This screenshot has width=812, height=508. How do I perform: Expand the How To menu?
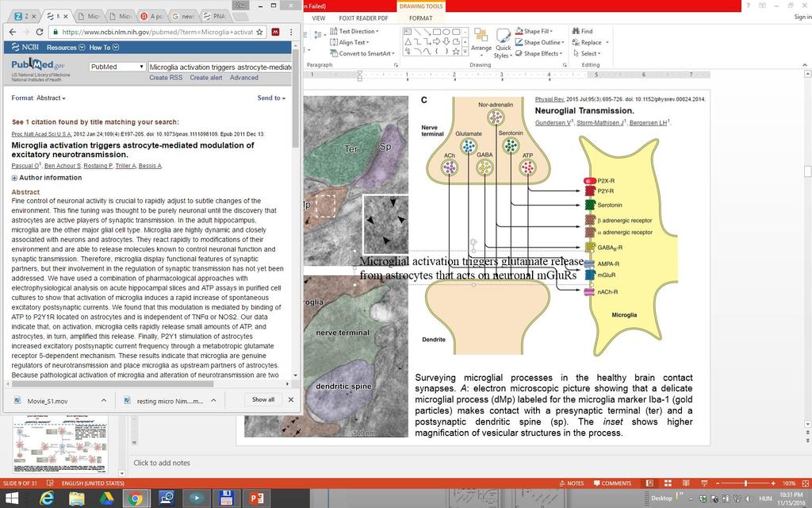[x=104, y=47]
